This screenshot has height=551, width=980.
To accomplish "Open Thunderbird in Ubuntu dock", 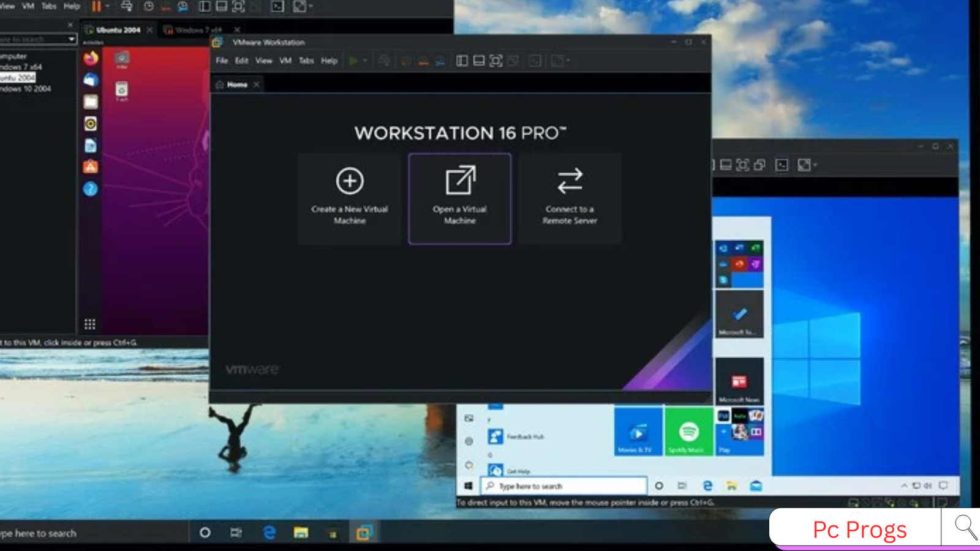I will pyautogui.click(x=91, y=80).
